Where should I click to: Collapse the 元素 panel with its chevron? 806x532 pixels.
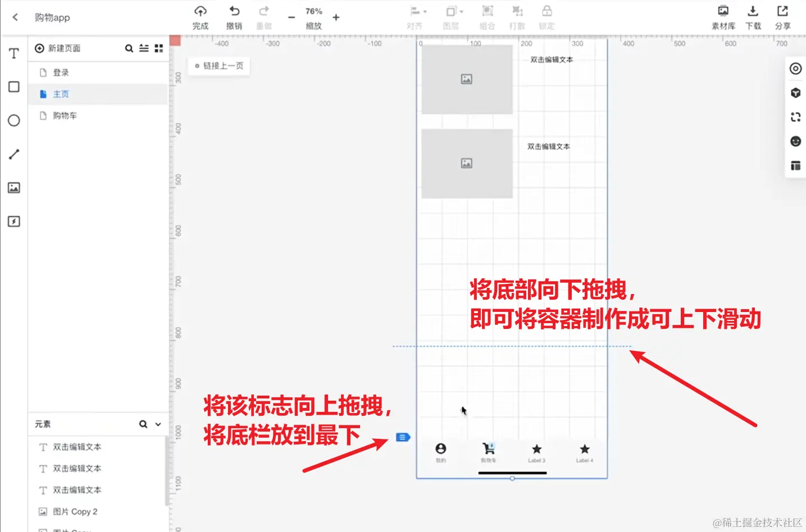click(x=158, y=424)
